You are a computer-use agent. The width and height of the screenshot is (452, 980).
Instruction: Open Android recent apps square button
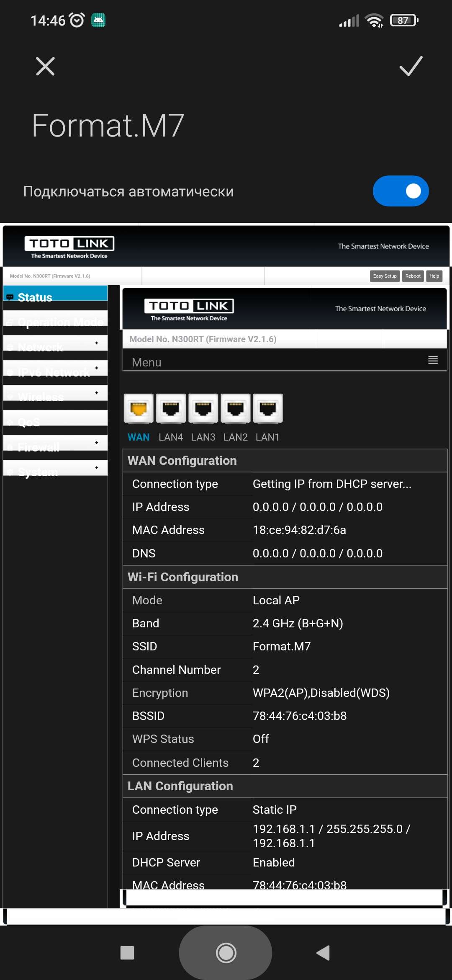coord(127,953)
